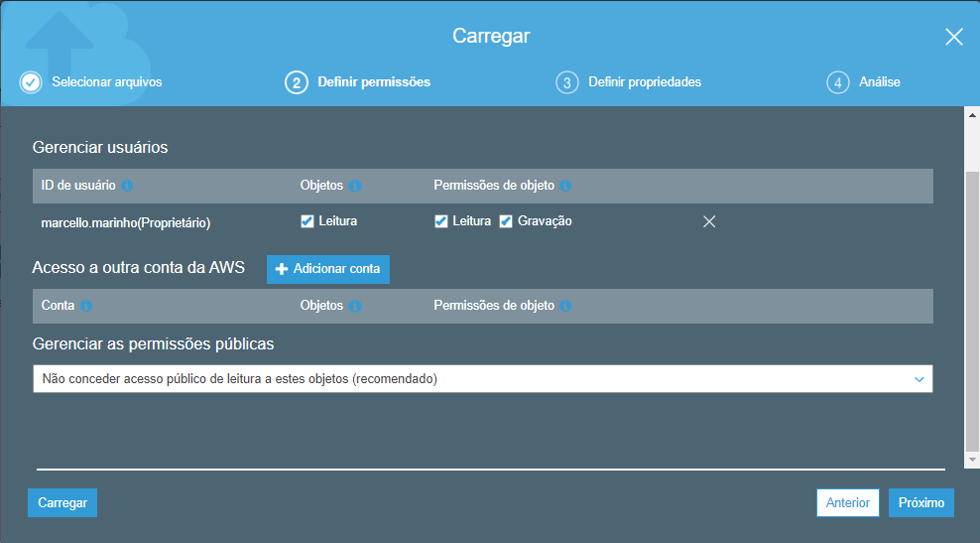Toggle Leitura under Permissões de objeto

click(441, 221)
